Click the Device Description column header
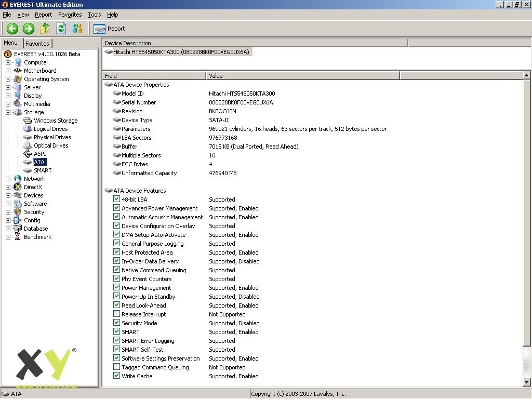This screenshot has height=399, width=532. (255, 43)
